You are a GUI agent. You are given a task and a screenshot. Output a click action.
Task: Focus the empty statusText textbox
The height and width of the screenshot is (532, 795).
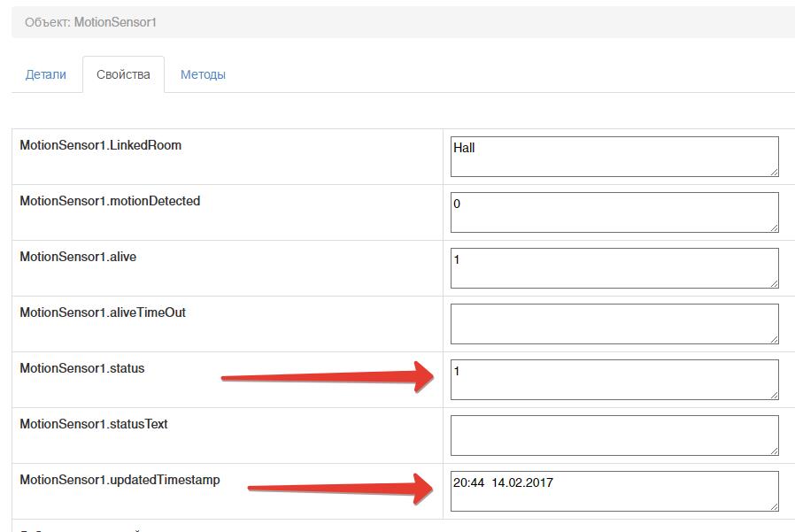tap(614, 436)
